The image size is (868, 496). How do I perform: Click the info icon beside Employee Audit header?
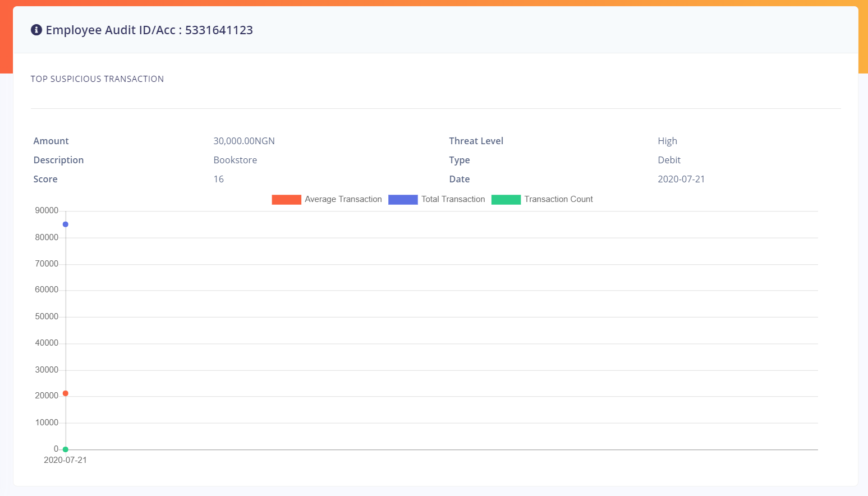point(36,30)
